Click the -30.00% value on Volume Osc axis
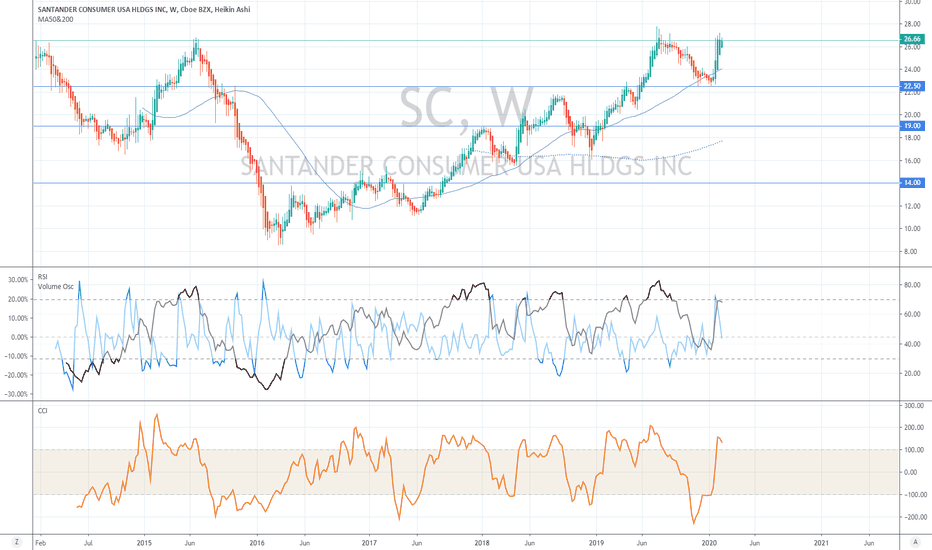This screenshot has height=550, width=932. (x=17, y=394)
